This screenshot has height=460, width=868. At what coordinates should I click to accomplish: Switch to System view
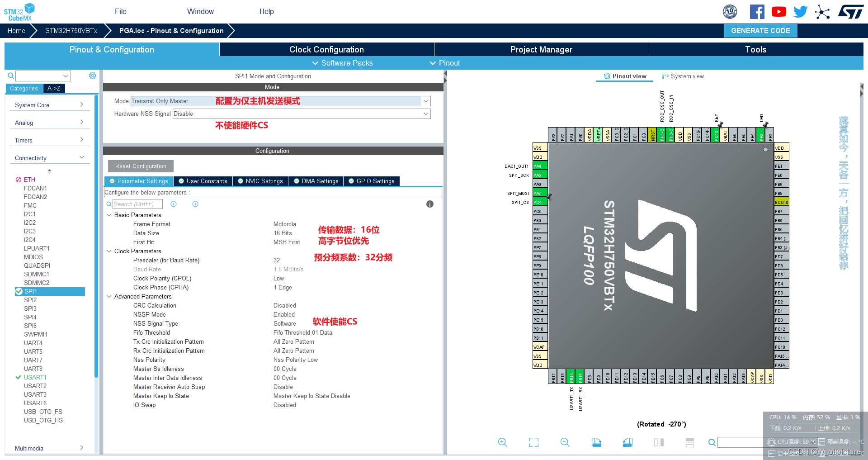[683, 76]
